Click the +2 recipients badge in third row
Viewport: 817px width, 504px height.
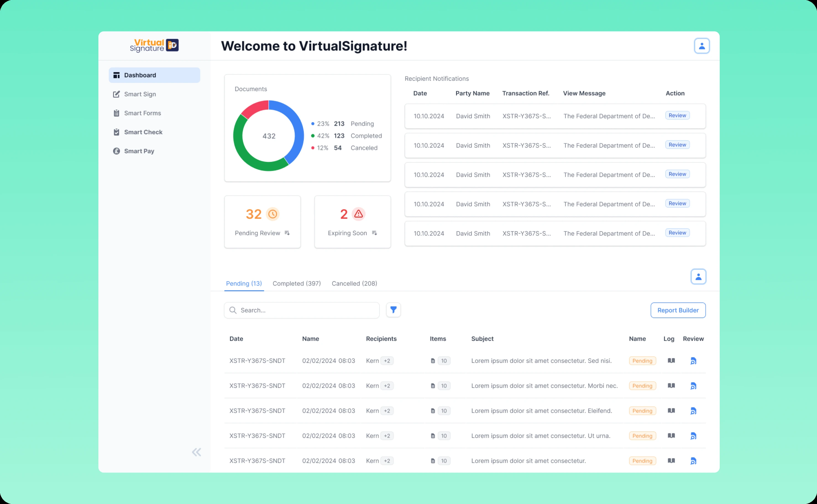coord(387,411)
